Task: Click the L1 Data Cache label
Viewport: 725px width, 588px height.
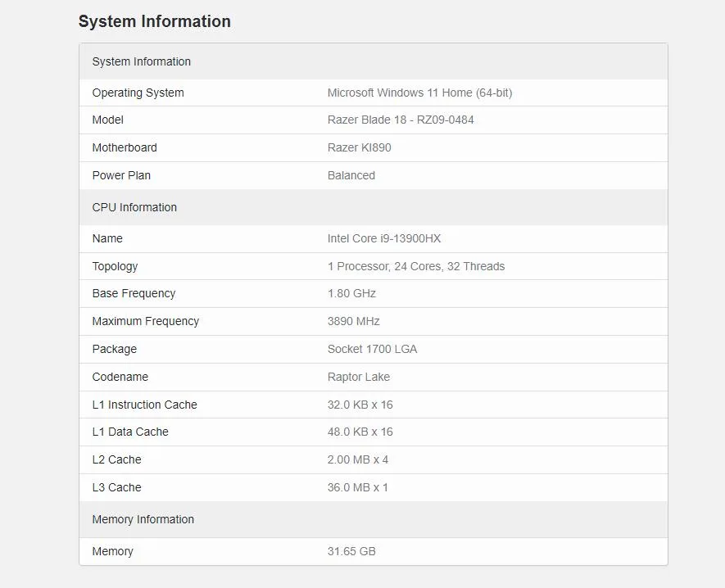Action: [x=130, y=432]
